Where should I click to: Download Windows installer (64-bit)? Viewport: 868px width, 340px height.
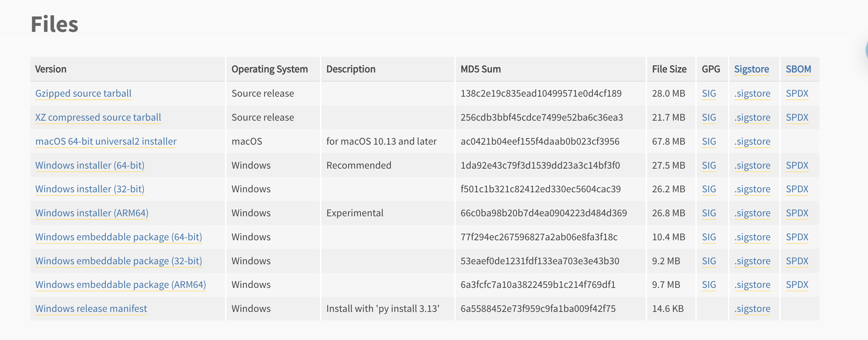tap(90, 165)
